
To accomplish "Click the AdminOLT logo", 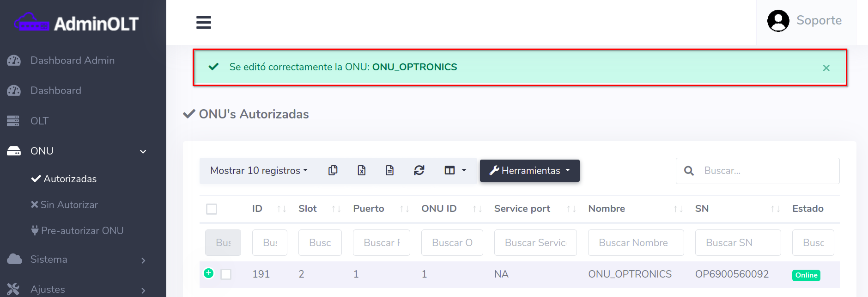I will (x=77, y=23).
